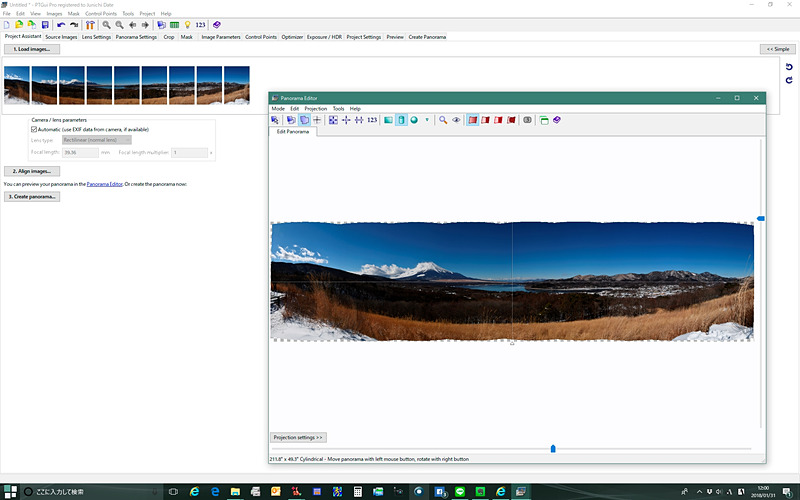Image resolution: width=800 pixels, height=500 pixels.
Task: Click the Focal length input field
Action: 80,153
